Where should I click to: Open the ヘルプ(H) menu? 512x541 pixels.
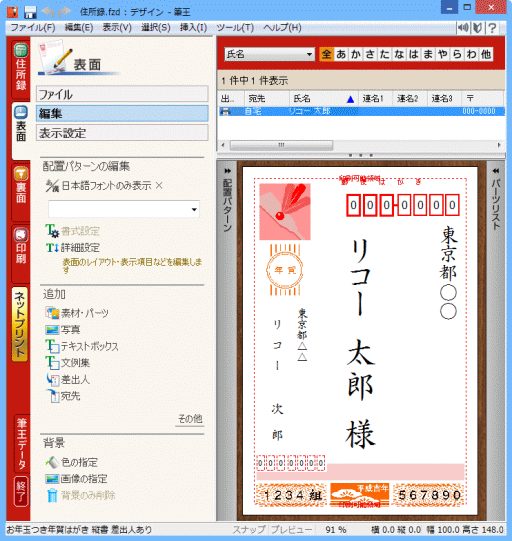[282, 28]
